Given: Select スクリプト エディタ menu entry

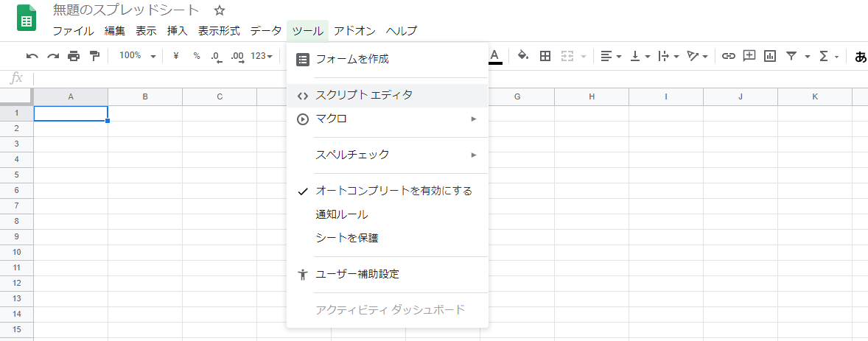Looking at the screenshot, I should pos(388,95).
